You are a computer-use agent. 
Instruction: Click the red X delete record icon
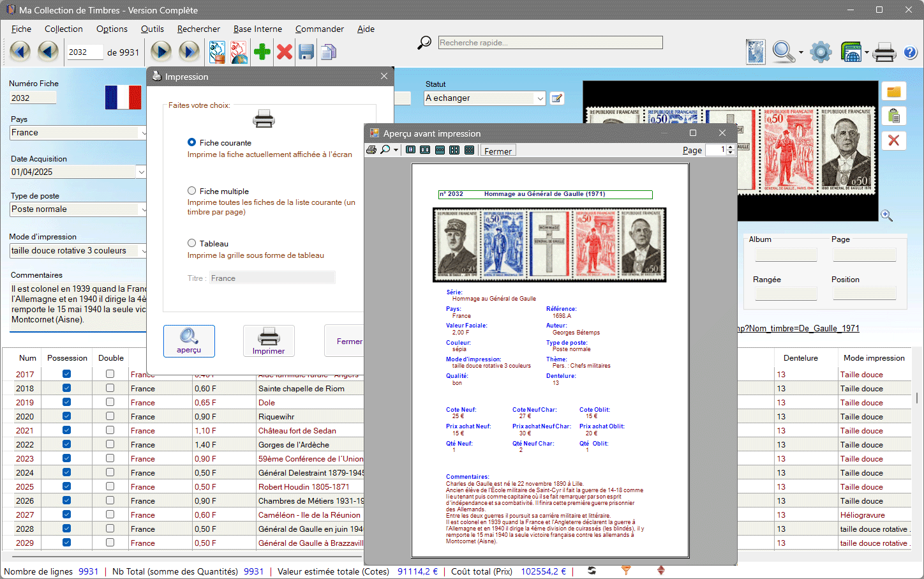coord(285,52)
